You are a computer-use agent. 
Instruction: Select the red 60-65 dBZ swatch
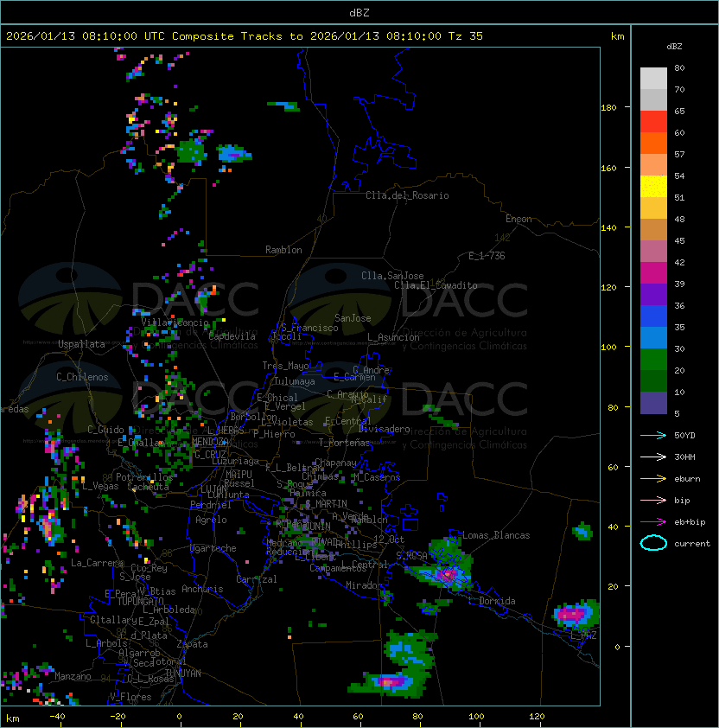[653, 122]
